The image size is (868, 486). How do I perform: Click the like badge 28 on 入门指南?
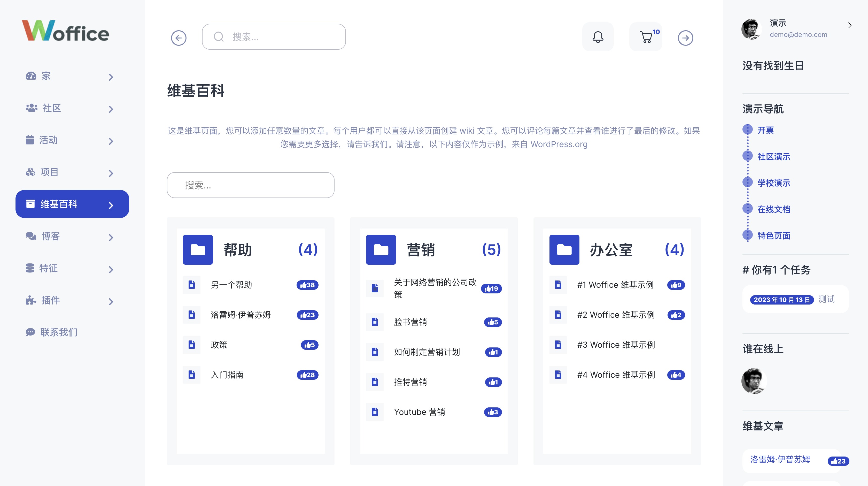307,375
